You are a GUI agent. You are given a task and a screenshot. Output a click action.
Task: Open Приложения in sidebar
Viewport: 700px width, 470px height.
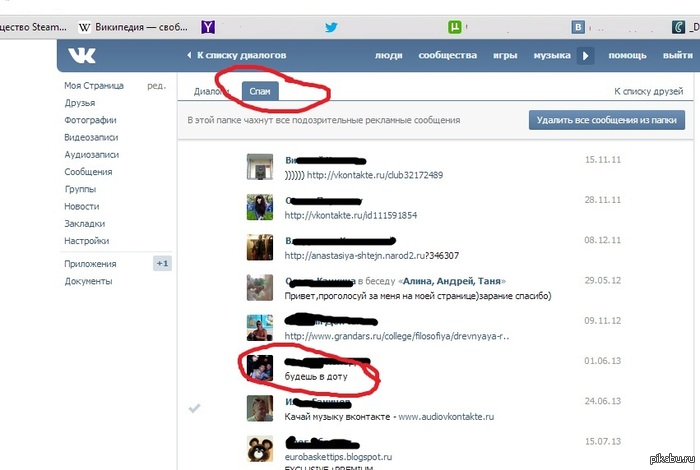[x=90, y=264]
